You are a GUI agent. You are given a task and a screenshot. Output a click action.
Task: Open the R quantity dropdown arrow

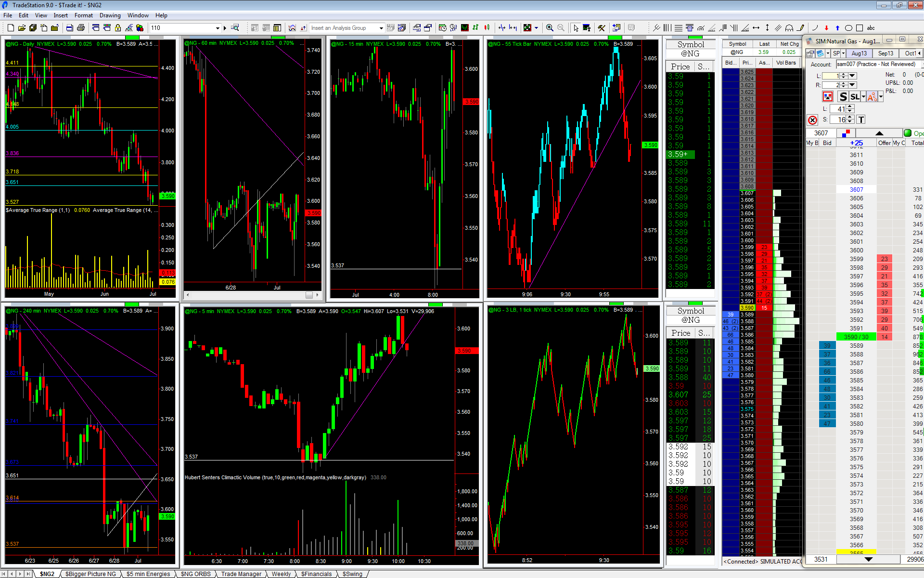click(x=852, y=85)
